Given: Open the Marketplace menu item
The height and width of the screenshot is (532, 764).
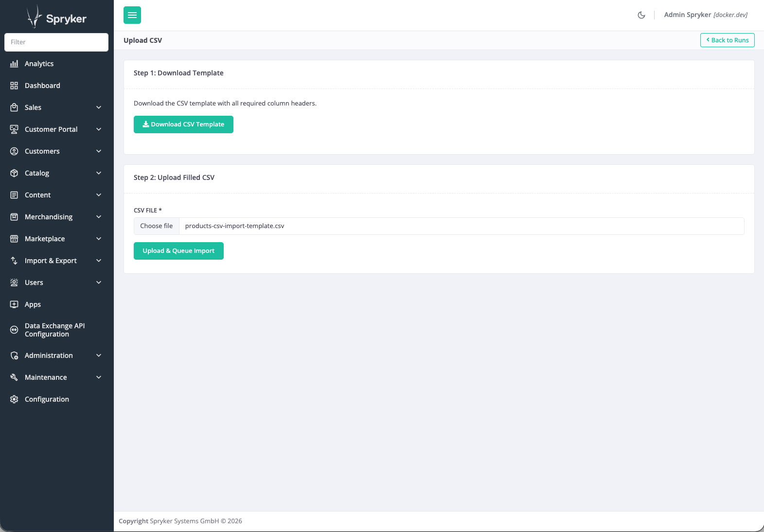Looking at the screenshot, I should (x=45, y=239).
